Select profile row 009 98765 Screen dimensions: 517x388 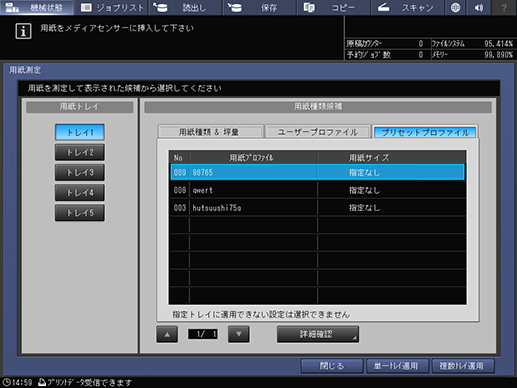point(317,172)
